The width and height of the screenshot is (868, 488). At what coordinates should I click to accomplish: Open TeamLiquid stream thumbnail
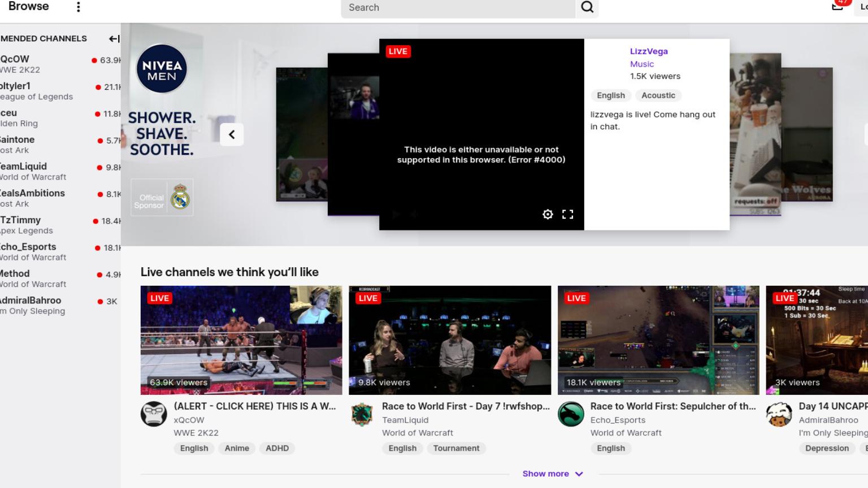click(450, 340)
